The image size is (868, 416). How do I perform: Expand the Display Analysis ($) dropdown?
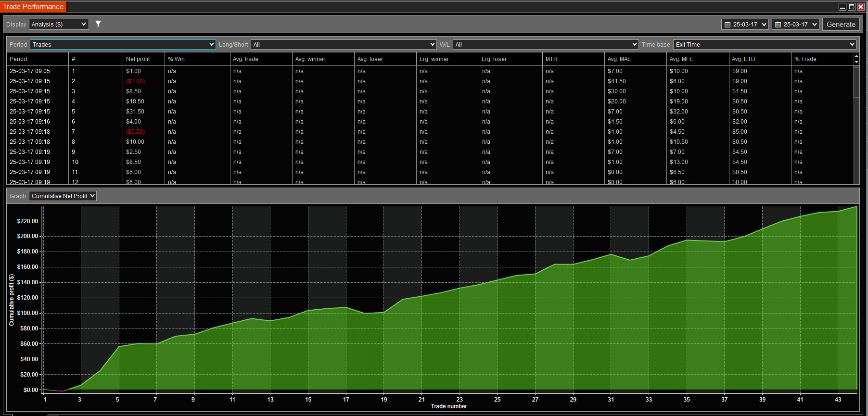coord(59,25)
